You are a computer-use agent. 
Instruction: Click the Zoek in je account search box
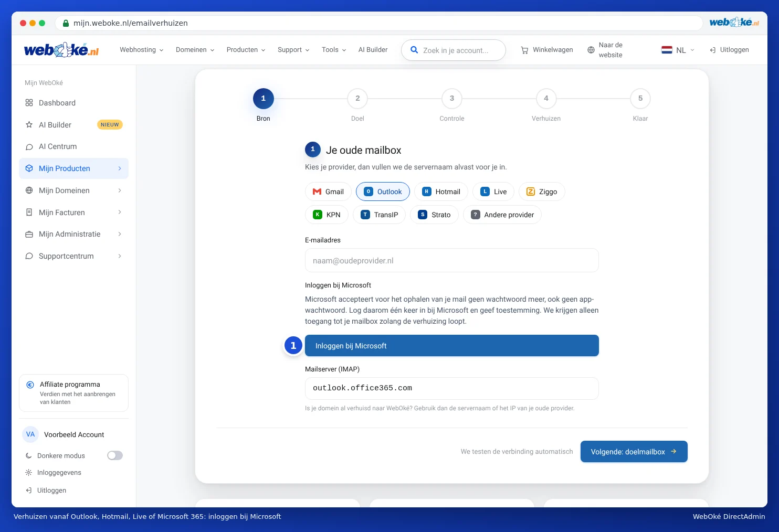454,50
